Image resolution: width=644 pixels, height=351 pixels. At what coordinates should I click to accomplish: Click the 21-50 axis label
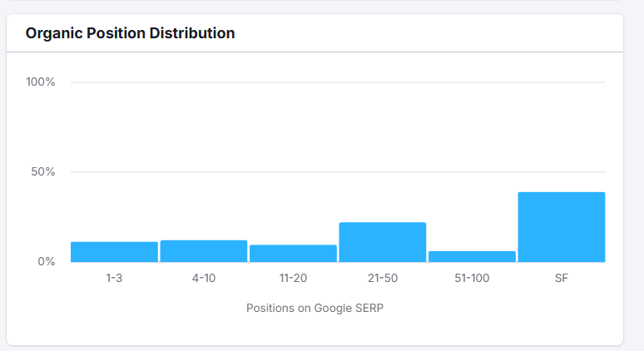tap(382, 279)
